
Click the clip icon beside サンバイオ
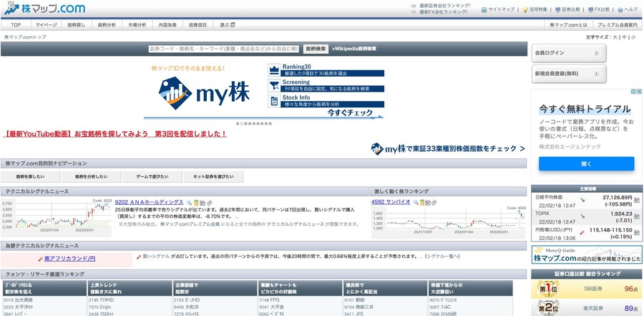pos(434,203)
